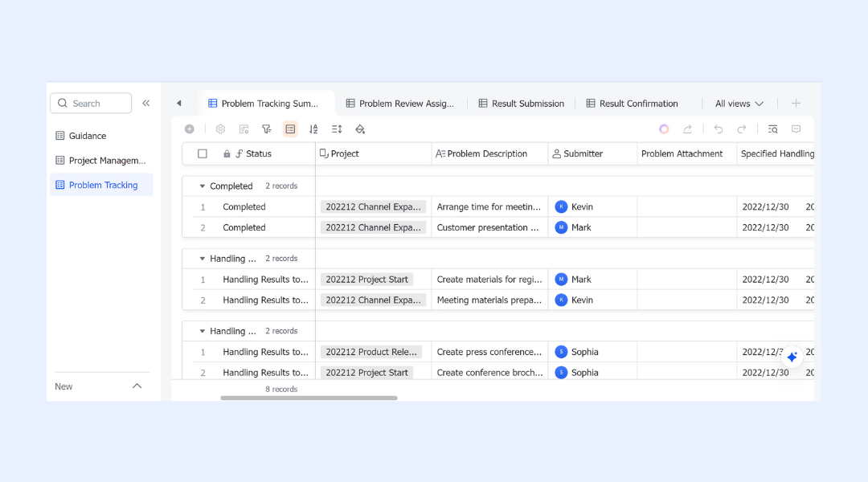The image size is (868, 482).
Task: Click the left arrow before view tabs
Action: click(x=178, y=103)
